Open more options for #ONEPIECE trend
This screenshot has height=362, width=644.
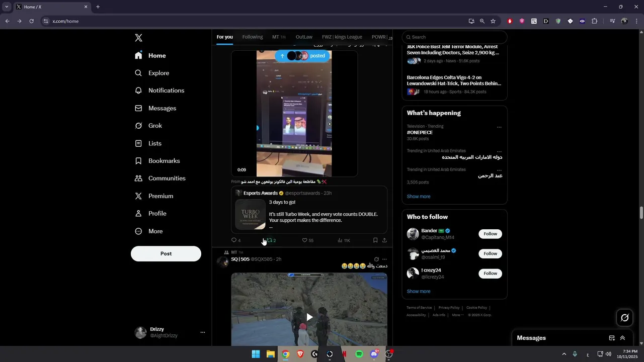click(499, 127)
